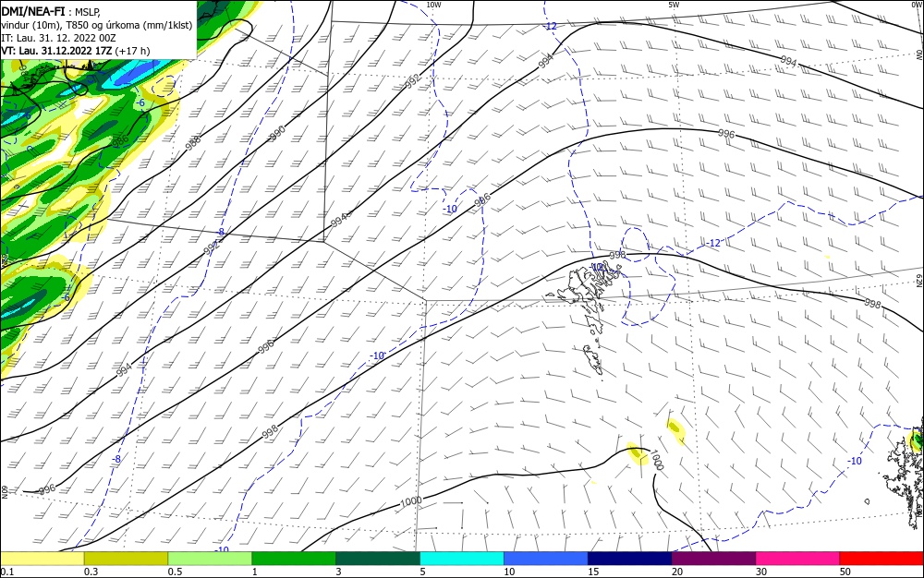Image resolution: width=924 pixels, height=578 pixels.
Task: Click the "5W" longitude label
Action: pos(674,5)
